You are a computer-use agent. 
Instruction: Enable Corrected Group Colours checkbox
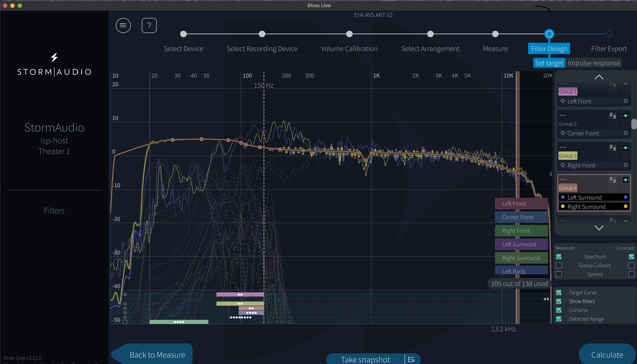631,265
